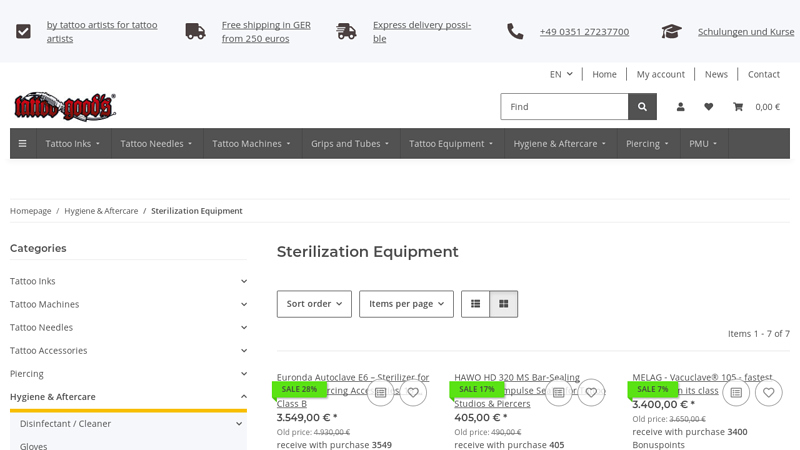The width and height of the screenshot is (800, 450).
Task: Click Sterilization Equipment in breadcrumb
Action: [x=196, y=211]
